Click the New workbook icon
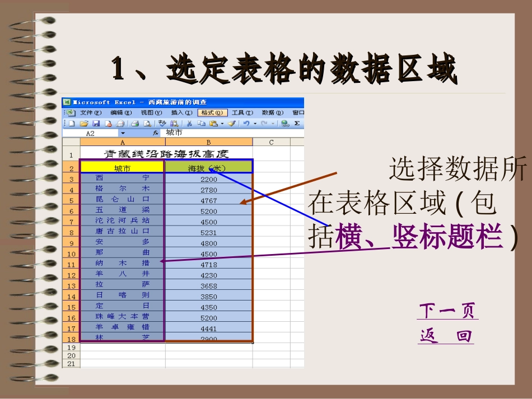The image size is (532, 399). [x=72, y=124]
